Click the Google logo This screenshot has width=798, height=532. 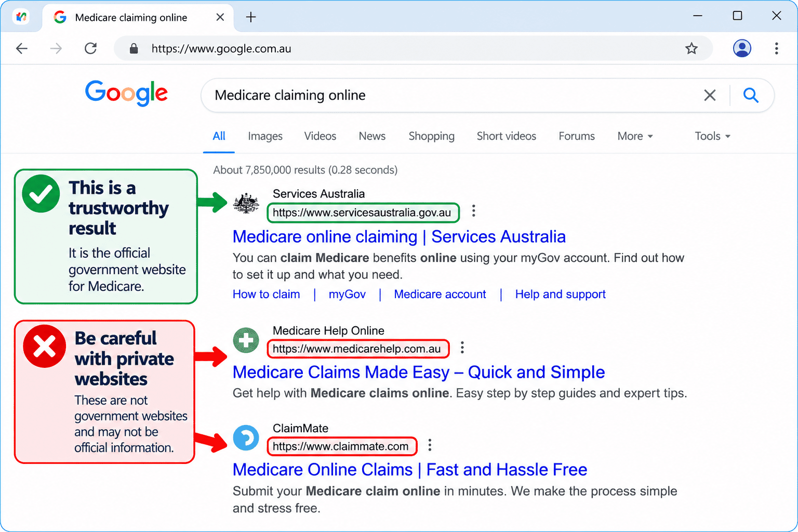[x=126, y=93]
